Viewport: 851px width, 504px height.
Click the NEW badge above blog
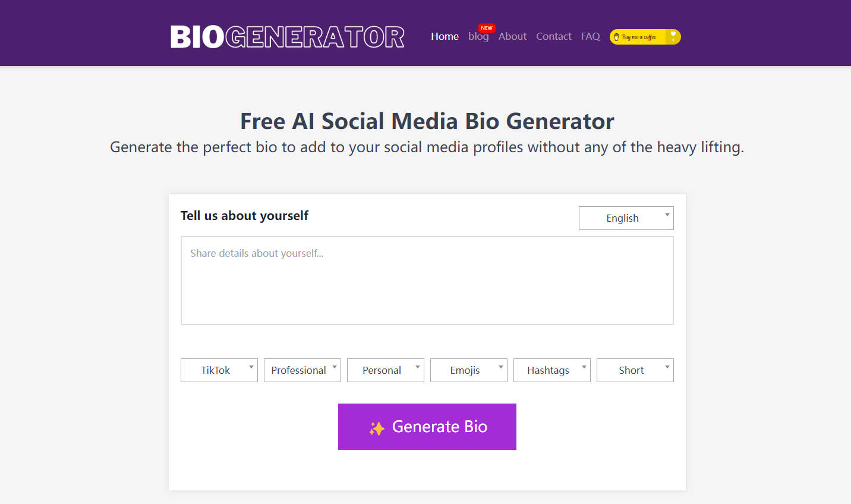coord(486,27)
